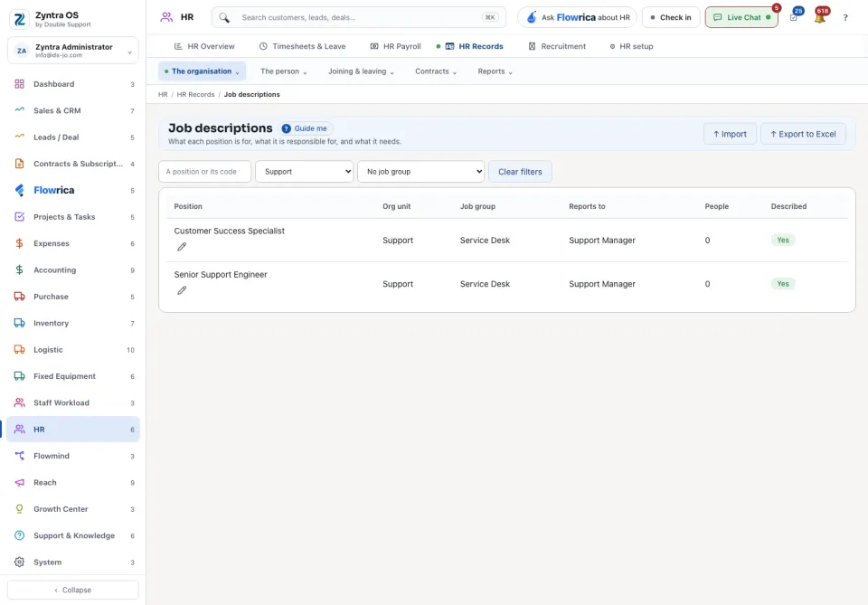
Task: Open the Recruitment tab
Action: 557,46
